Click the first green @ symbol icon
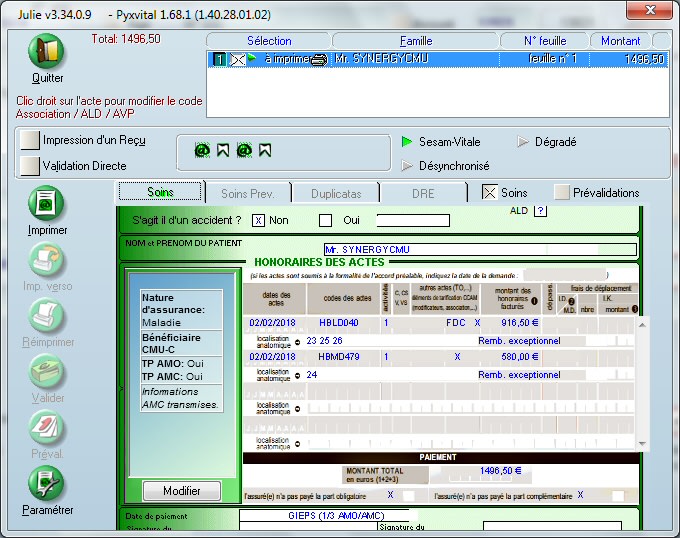680x538 pixels. [202, 150]
